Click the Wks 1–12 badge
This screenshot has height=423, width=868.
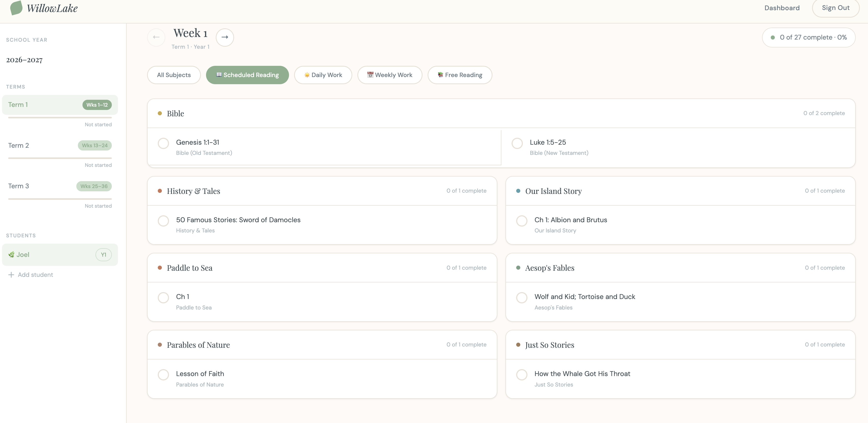[97, 105]
